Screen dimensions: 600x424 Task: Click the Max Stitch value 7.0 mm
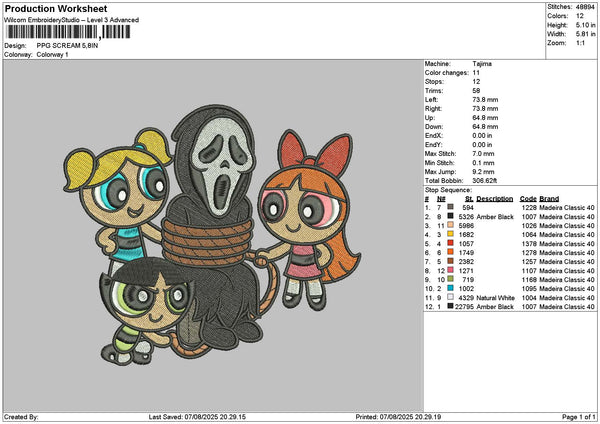tap(483, 154)
